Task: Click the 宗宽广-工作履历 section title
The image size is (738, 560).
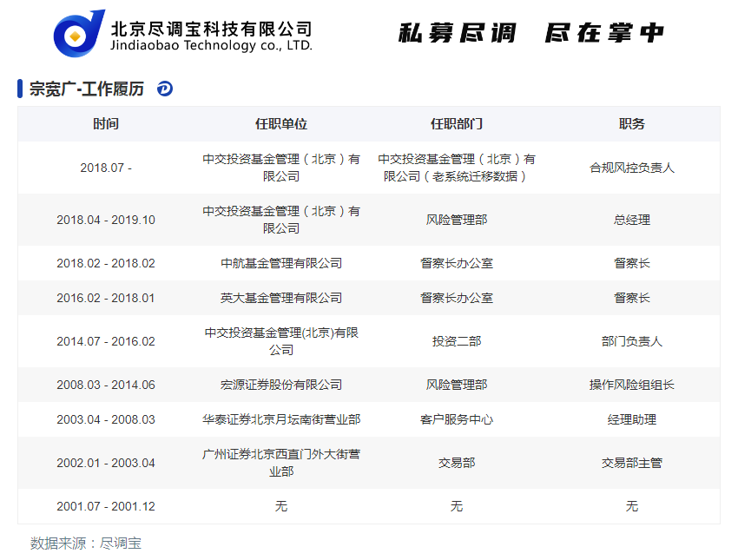Action: point(87,89)
